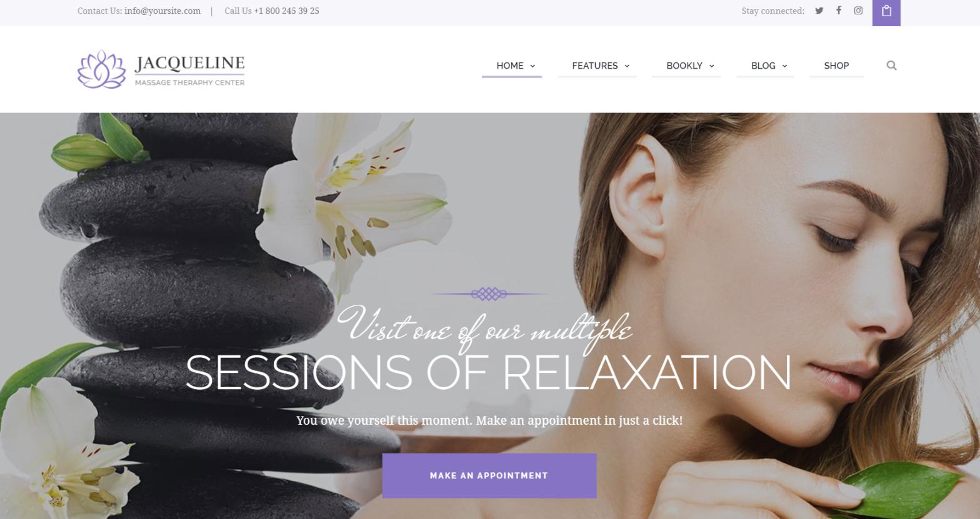The width and height of the screenshot is (980, 519).
Task: Click the info@yoursite.com email link
Action: click(x=162, y=11)
